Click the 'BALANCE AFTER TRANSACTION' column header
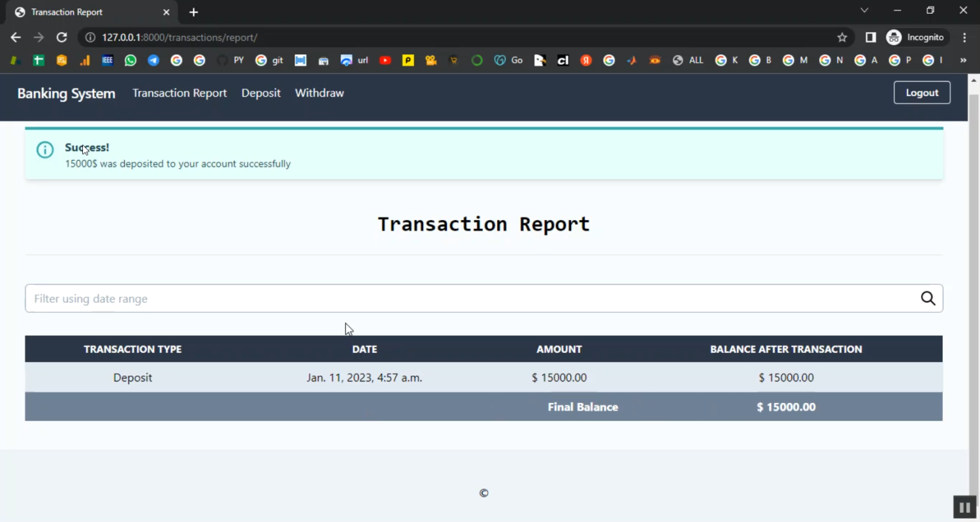Screen dimensions: 980x522 click(786, 350)
